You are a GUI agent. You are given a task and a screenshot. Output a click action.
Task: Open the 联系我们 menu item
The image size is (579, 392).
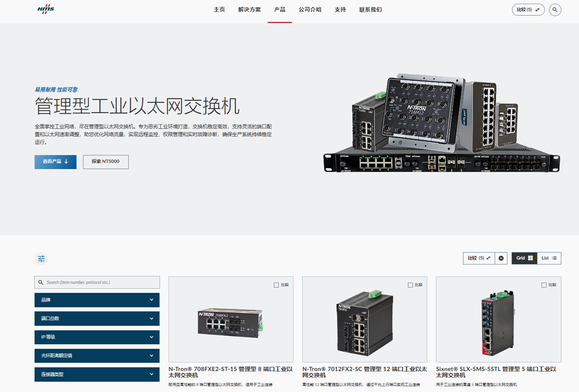point(371,10)
